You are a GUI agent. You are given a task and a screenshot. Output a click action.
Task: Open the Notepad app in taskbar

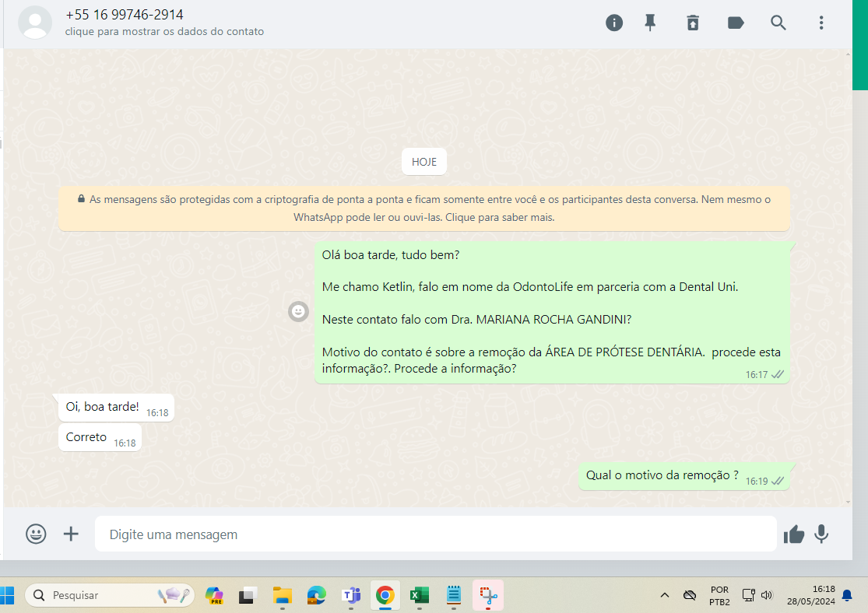coord(454,595)
